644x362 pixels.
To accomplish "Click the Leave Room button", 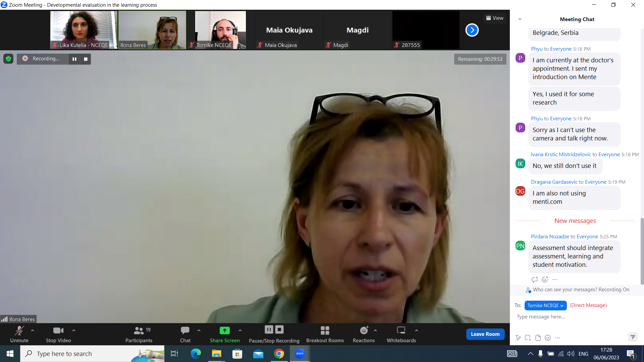I will click(x=485, y=334).
